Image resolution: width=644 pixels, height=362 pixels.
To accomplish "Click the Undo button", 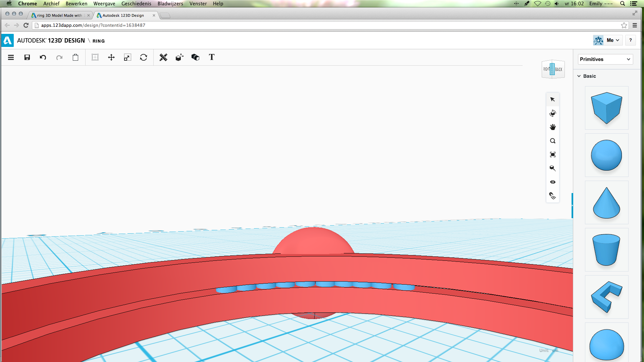I will (x=43, y=57).
